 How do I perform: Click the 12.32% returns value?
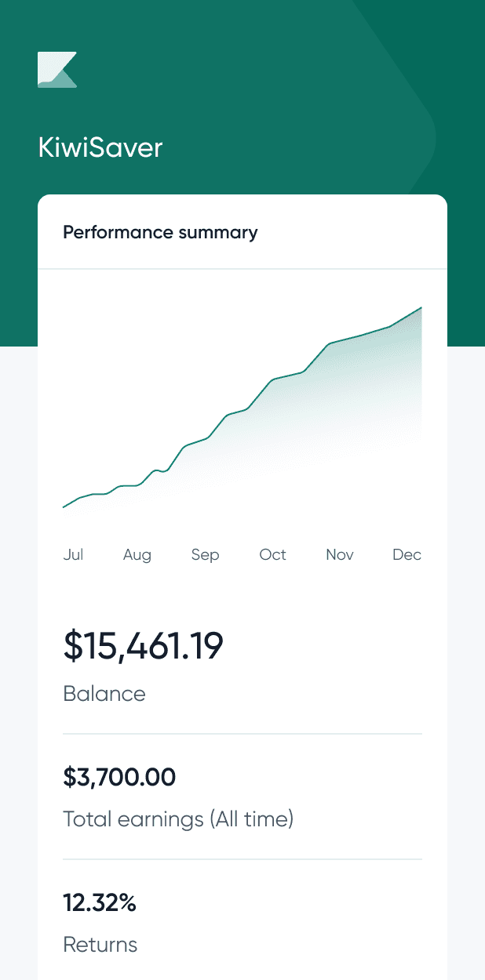point(100,903)
